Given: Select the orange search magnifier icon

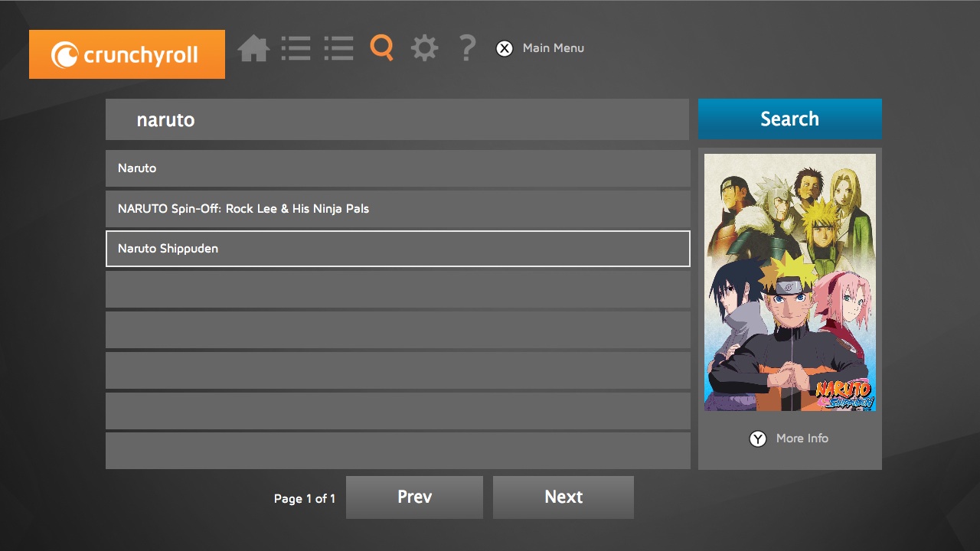Looking at the screenshot, I should (381, 47).
